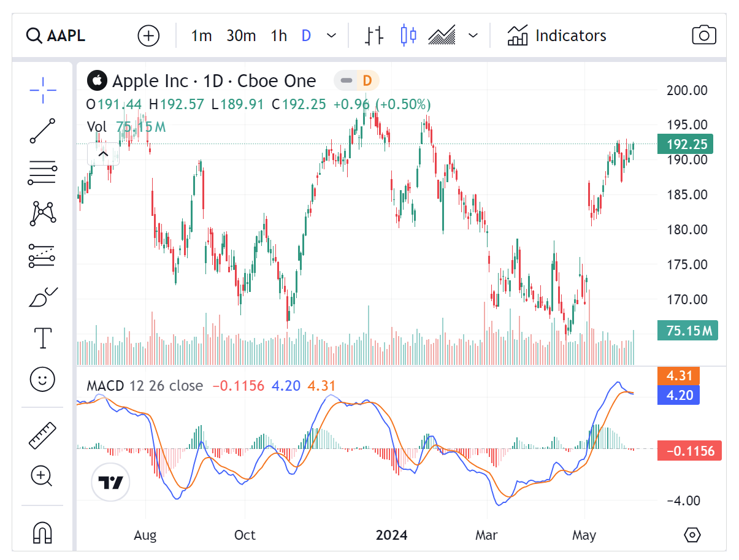739x560 pixels.
Task: Expand the chart style dropdown arrow
Action: 473,36
